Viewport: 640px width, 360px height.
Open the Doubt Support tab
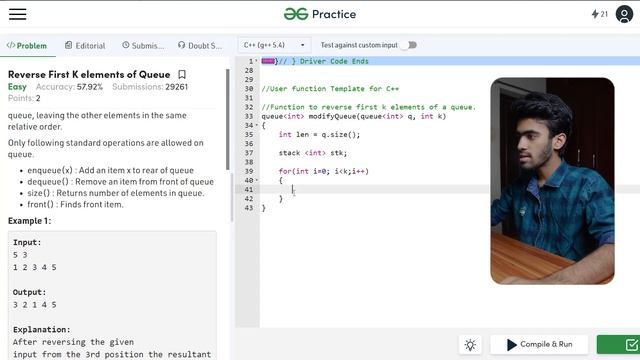[200, 46]
